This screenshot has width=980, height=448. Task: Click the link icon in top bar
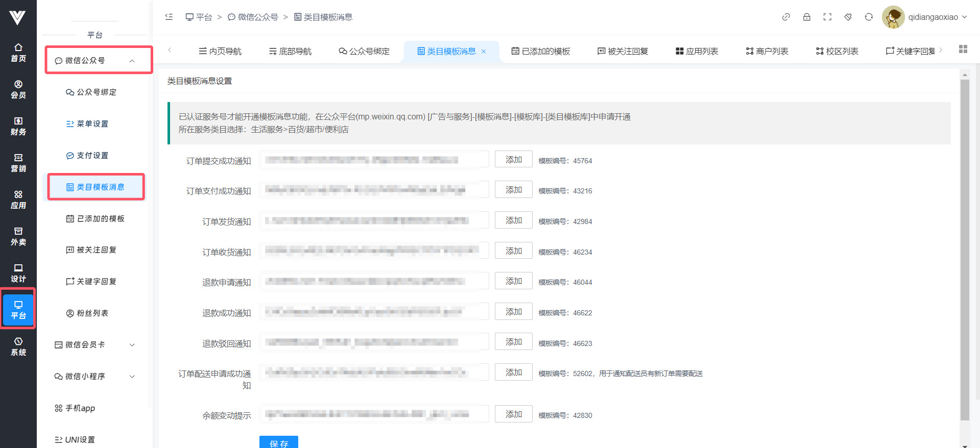click(x=786, y=17)
